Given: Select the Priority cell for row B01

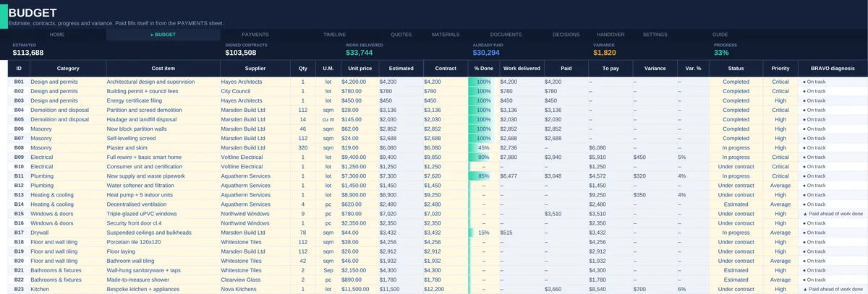Looking at the screenshot, I should 780,82.
